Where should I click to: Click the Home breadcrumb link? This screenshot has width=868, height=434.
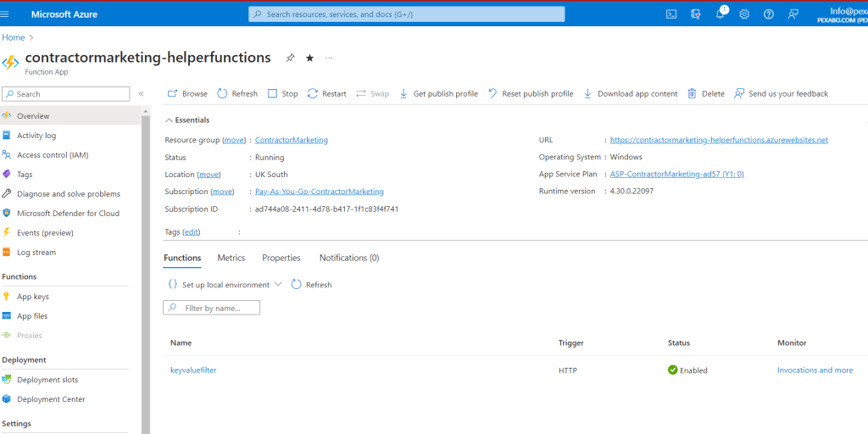pos(14,37)
